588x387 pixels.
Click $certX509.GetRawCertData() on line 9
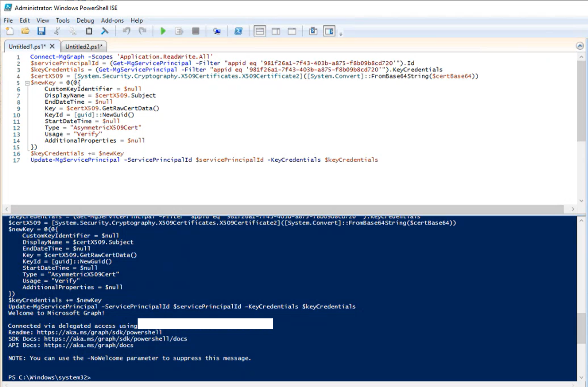[113, 108]
